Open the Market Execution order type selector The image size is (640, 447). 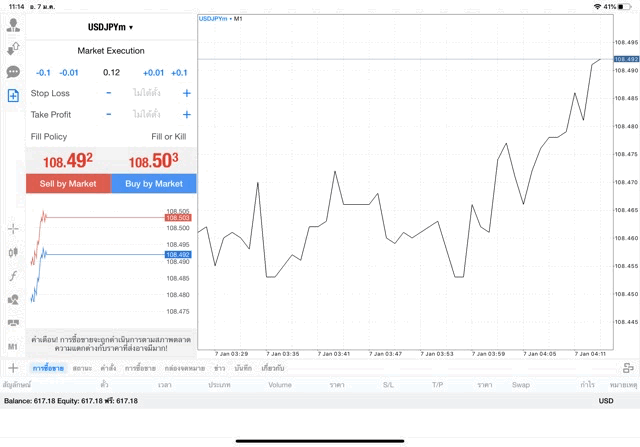click(111, 51)
